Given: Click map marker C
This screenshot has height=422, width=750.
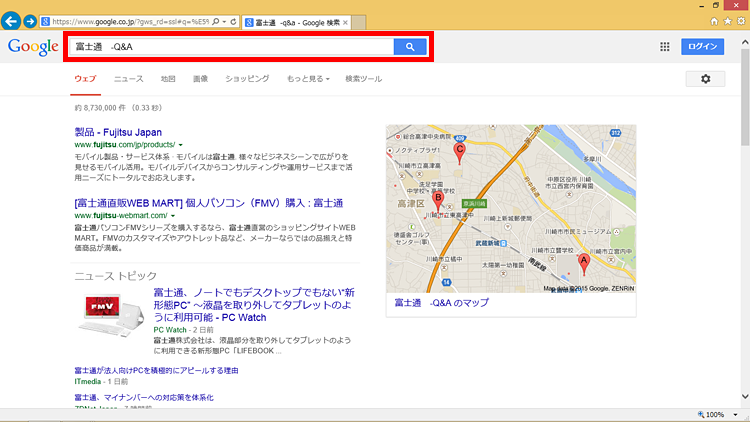Looking at the screenshot, I should (x=459, y=150).
